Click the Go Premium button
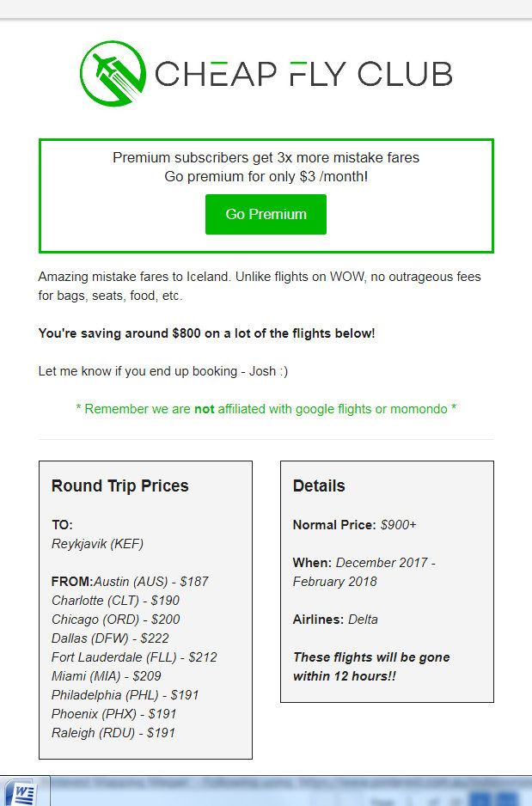 click(x=266, y=214)
